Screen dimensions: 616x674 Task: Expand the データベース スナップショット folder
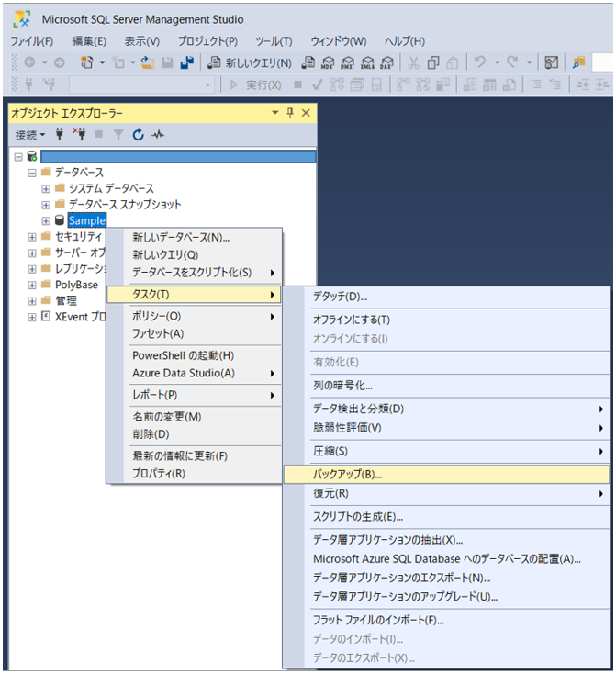pos(46,205)
